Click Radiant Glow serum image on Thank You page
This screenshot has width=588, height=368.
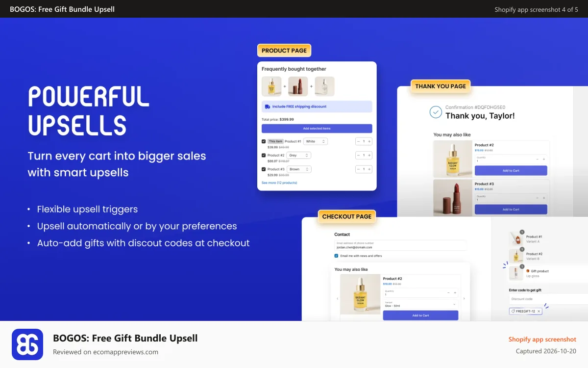[453, 159]
